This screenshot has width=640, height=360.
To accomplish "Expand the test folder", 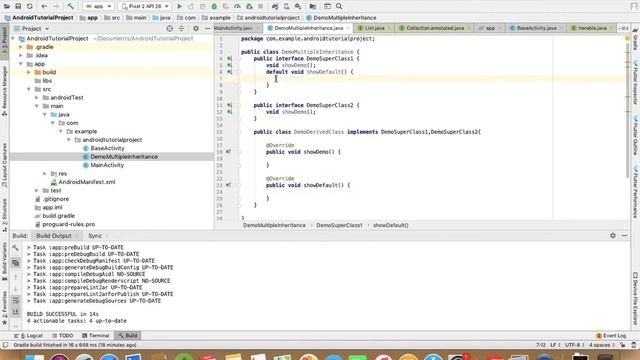I will (x=37, y=191).
